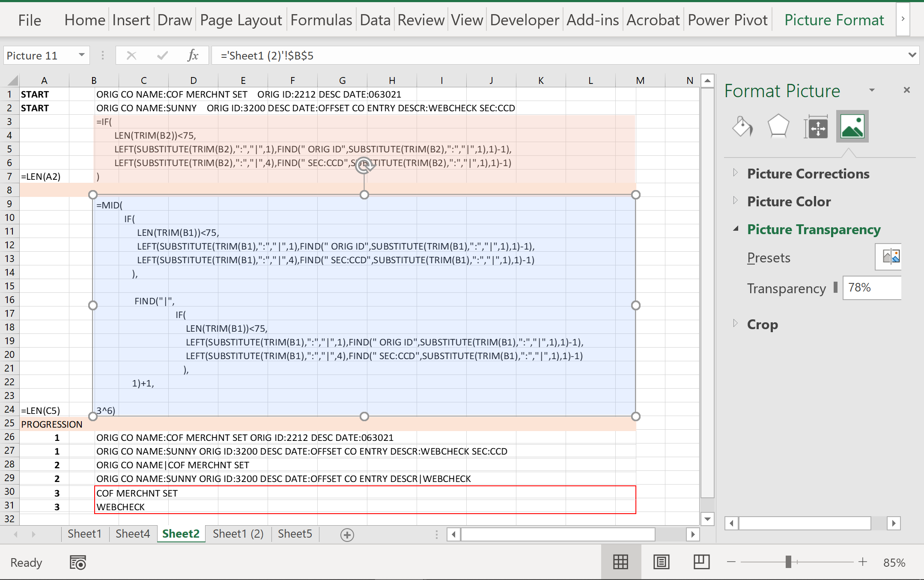
Task: Switch to Page Break Preview icon
Action: (701, 562)
